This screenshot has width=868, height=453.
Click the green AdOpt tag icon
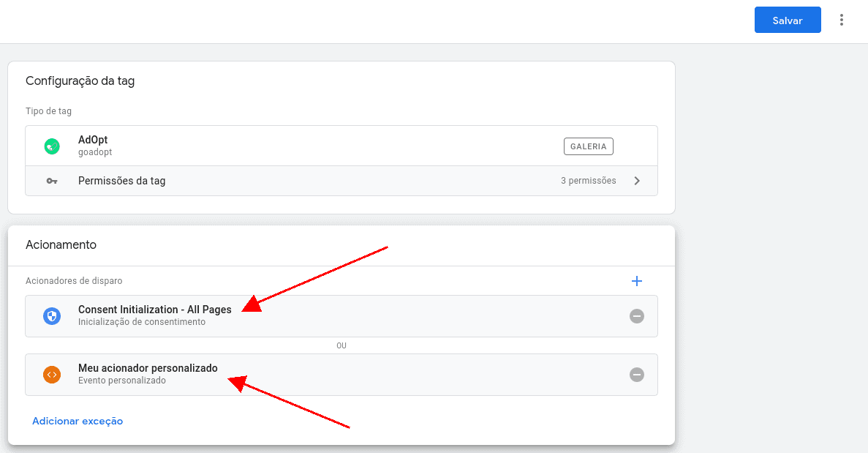51,146
